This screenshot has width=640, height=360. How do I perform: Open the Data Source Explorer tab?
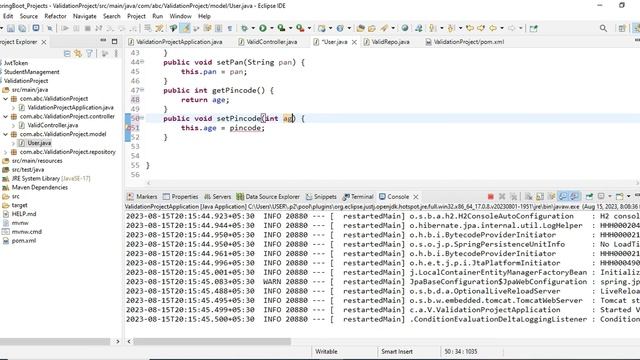coord(268,197)
